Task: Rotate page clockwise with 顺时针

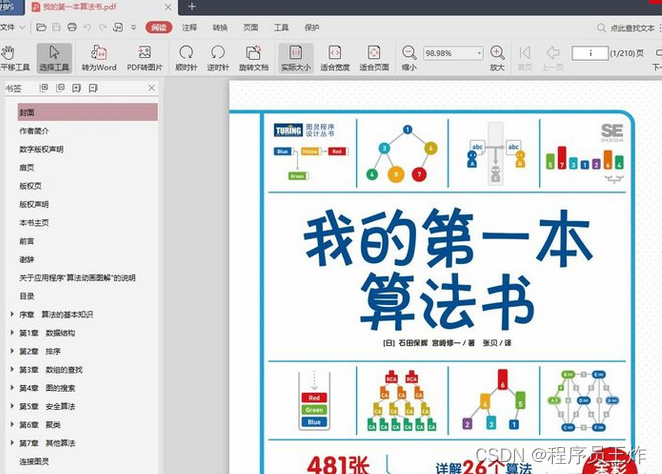Action: coord(186,58)
